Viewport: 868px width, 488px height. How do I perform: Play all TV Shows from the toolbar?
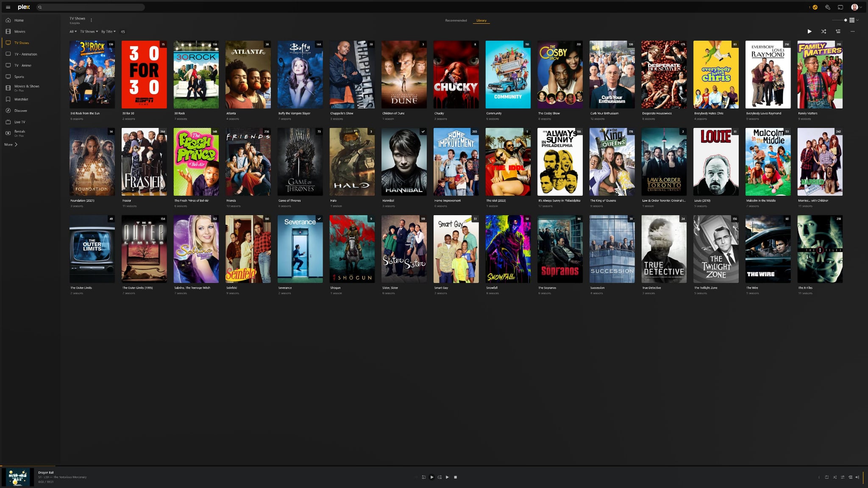(x=810, y=31)
